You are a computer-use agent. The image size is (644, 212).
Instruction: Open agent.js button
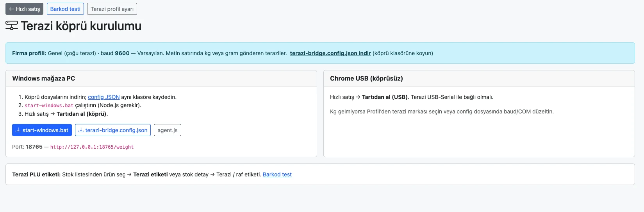(x=168, y=130)
